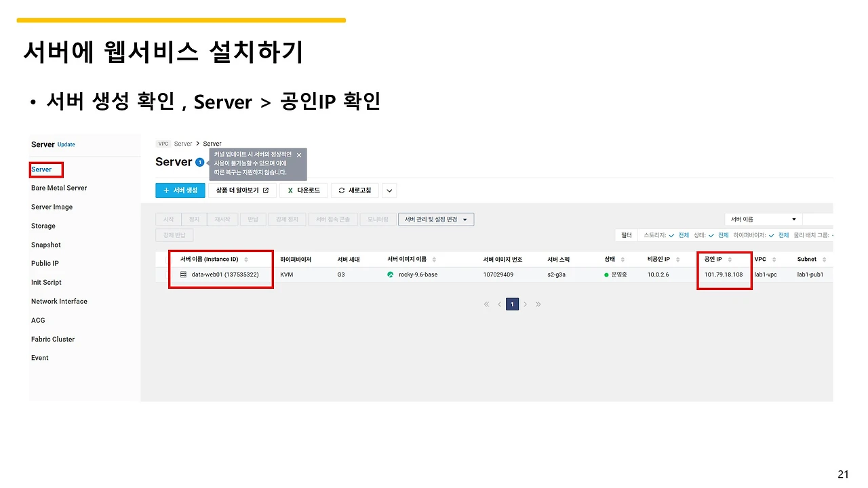Go to next page of server list
The image size is (868, 488).
coord(525,304)
